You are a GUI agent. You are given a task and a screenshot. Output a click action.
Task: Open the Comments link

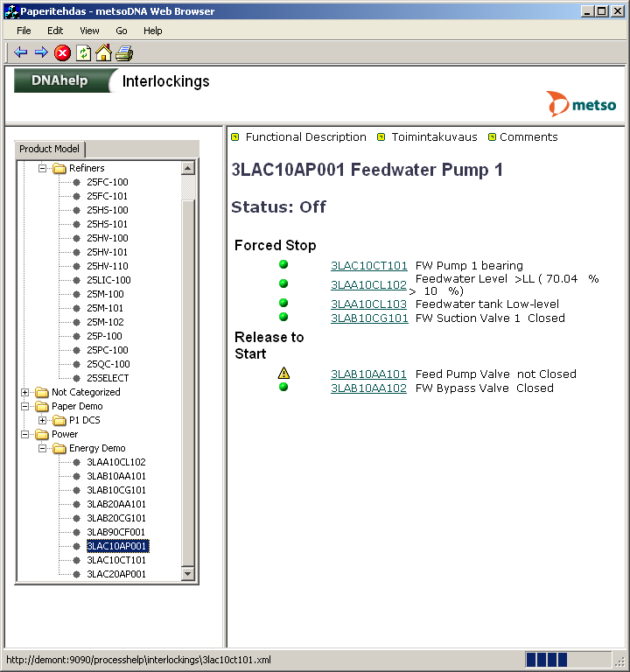[x=528, y=137]
